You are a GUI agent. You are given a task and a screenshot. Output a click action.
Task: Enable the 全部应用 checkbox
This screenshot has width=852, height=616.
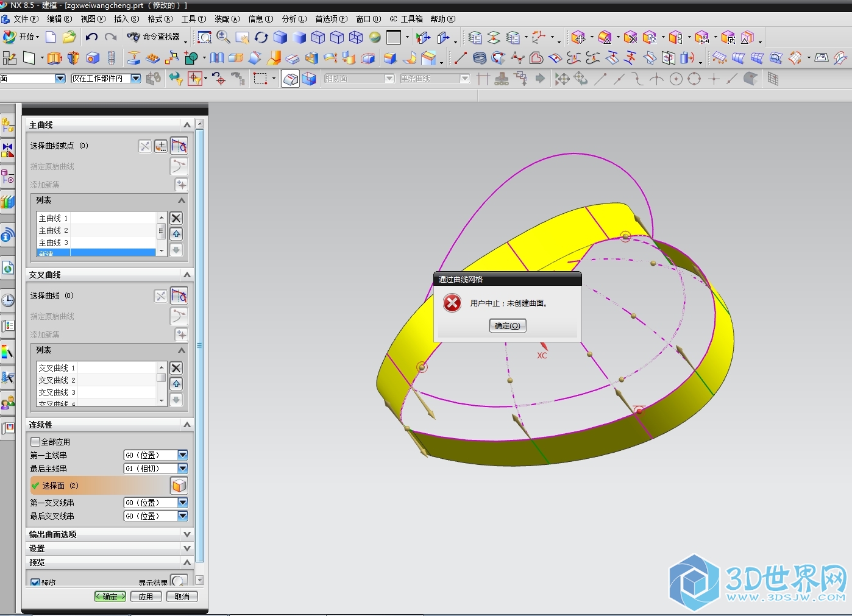pyautogui.click(x=35, y=442)
